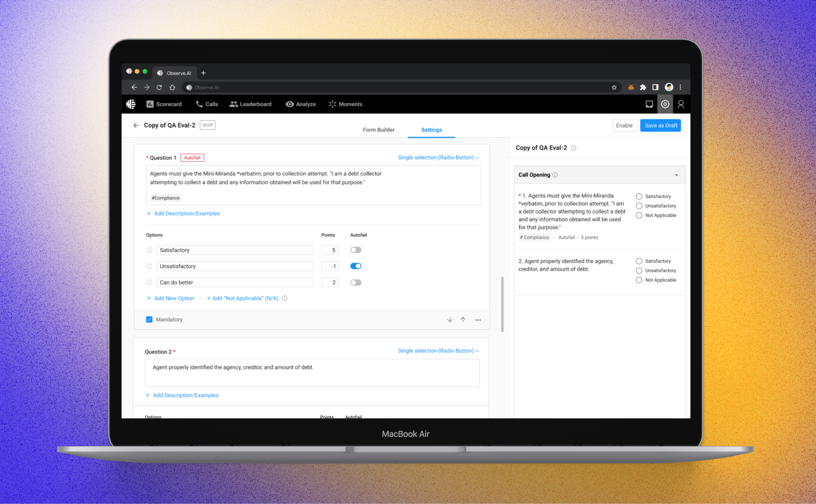Click the info icon next to Call Opening

[555, 175]
